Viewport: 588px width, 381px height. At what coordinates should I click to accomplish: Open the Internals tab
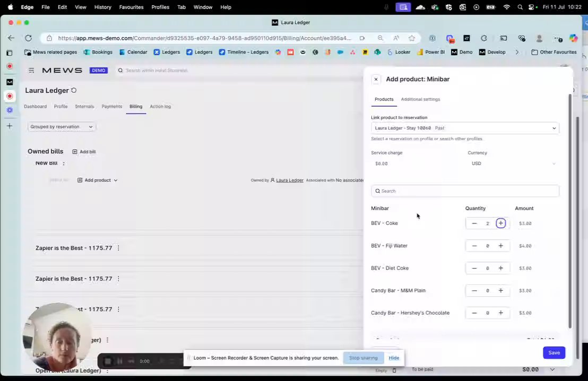[84, 107]
